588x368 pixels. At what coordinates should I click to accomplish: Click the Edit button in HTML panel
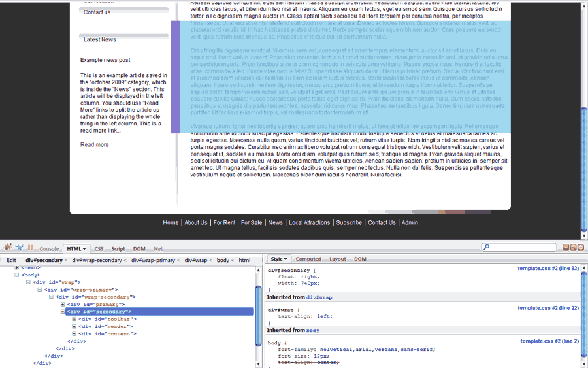(x=11, y=260)
